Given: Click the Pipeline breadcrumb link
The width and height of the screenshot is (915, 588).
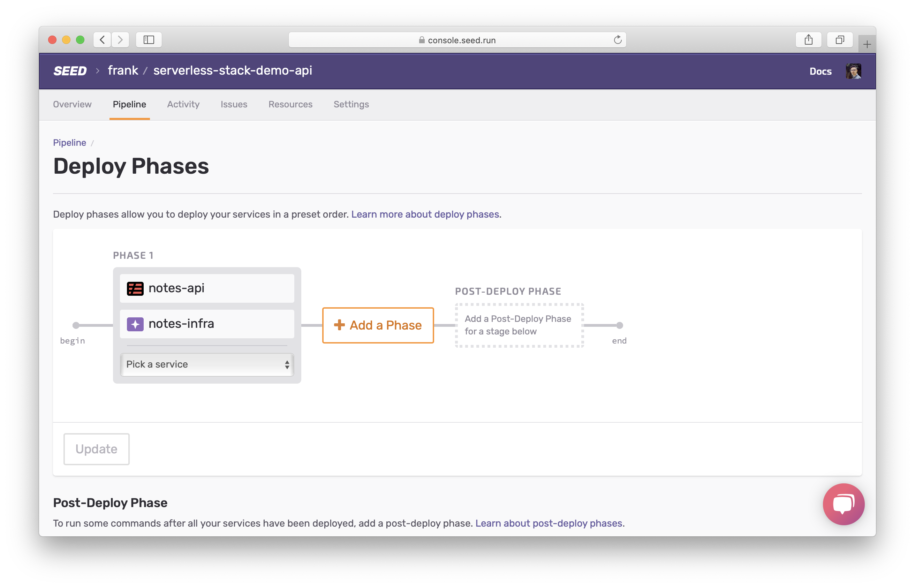Looking at the screenshot, I should point(69,142).
